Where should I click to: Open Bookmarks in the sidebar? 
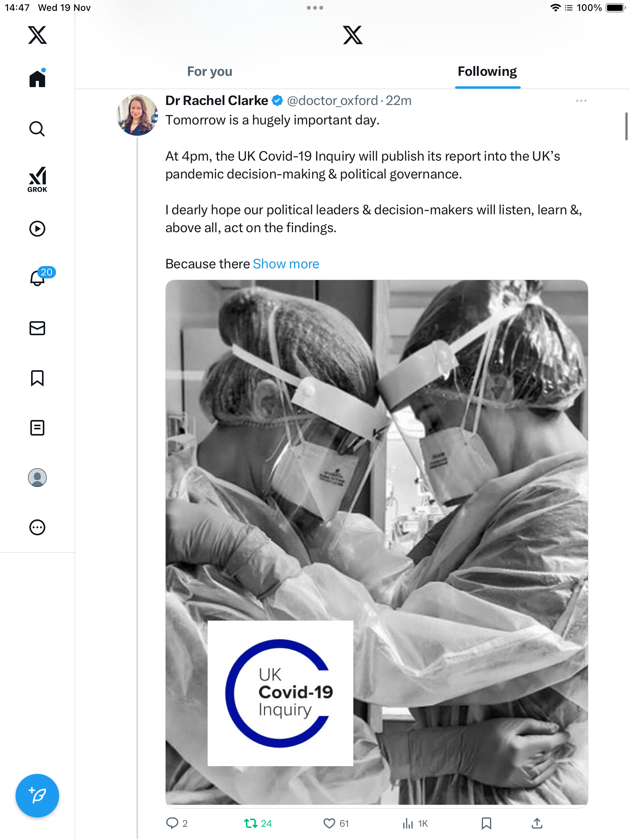coord(37,378)
